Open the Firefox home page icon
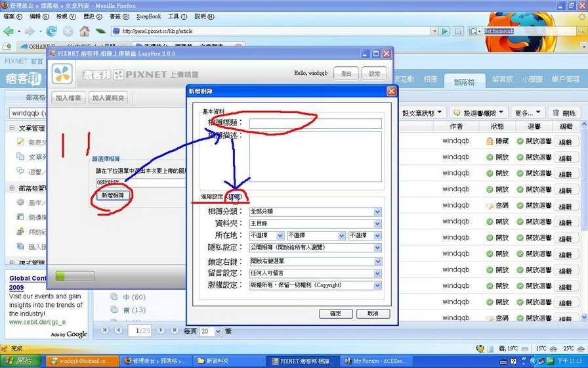588x368 pixels. point(85,31)
